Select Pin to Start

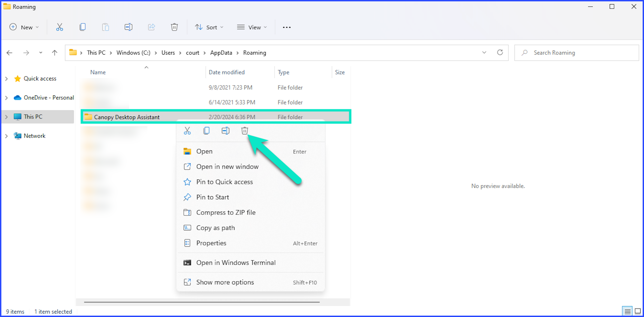pyautogui.click(x=251, y=197)
